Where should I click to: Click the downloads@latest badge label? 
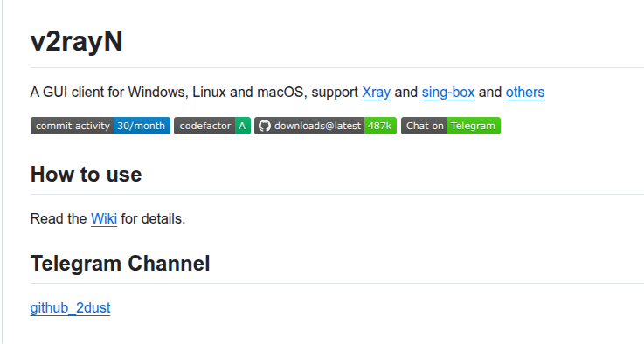317,126
